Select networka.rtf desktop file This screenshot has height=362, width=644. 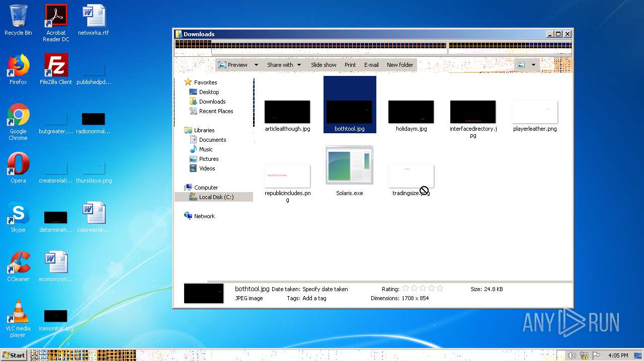[94, 21]
